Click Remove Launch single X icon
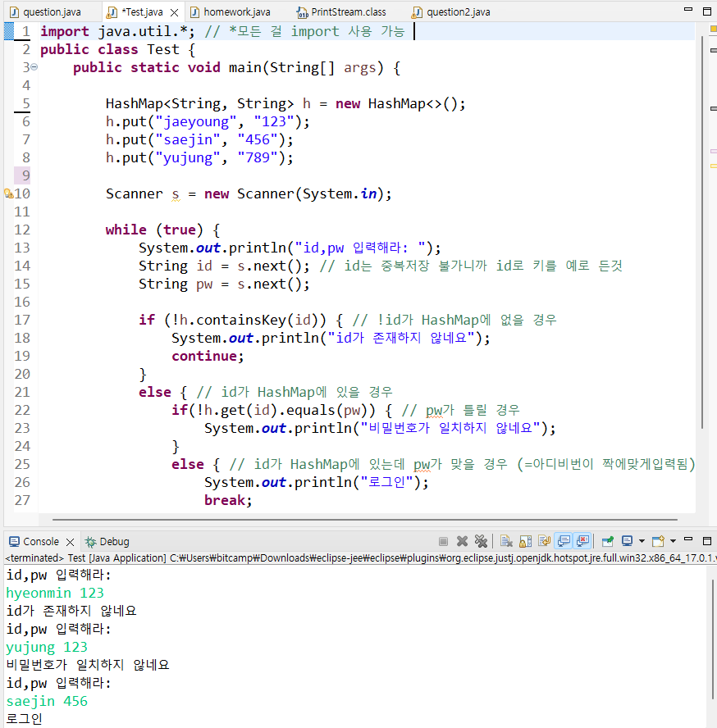Screen dimensions: 717x728 pos(462,541)
